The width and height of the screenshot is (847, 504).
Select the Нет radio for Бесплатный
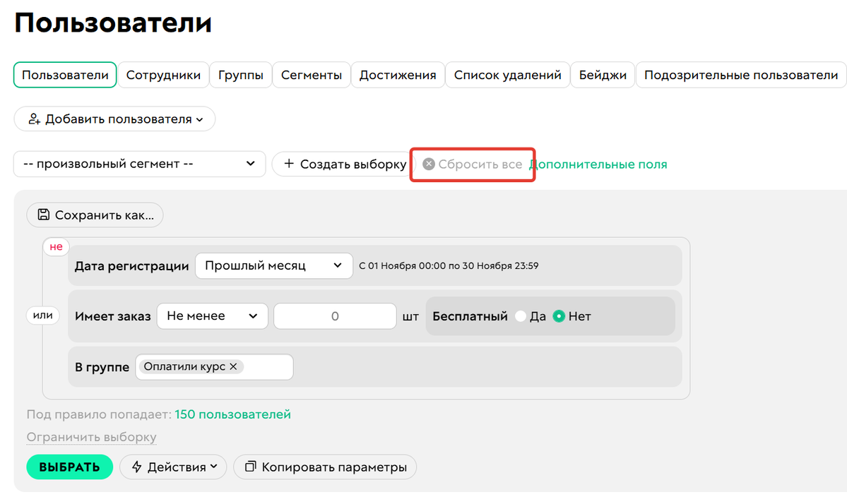point(559,316)
